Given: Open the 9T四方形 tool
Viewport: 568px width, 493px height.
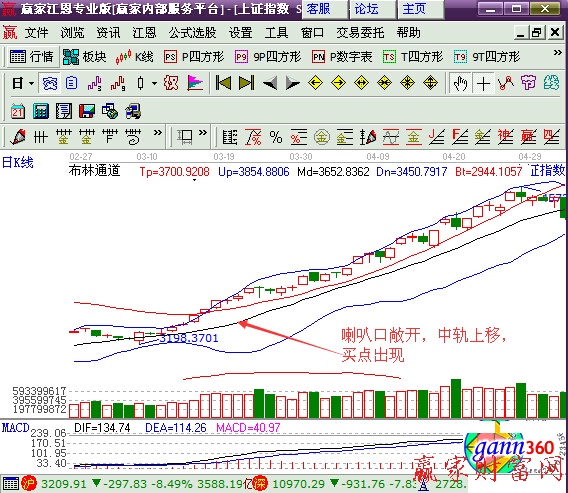Looking at the screenshot, I should click(487, 57).
